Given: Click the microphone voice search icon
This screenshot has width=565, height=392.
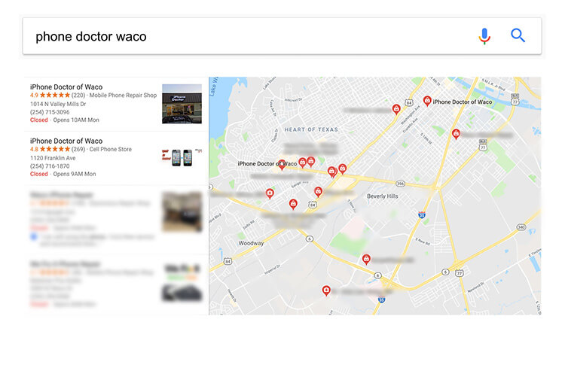Looking at the screenshot, I should (484, 35).
